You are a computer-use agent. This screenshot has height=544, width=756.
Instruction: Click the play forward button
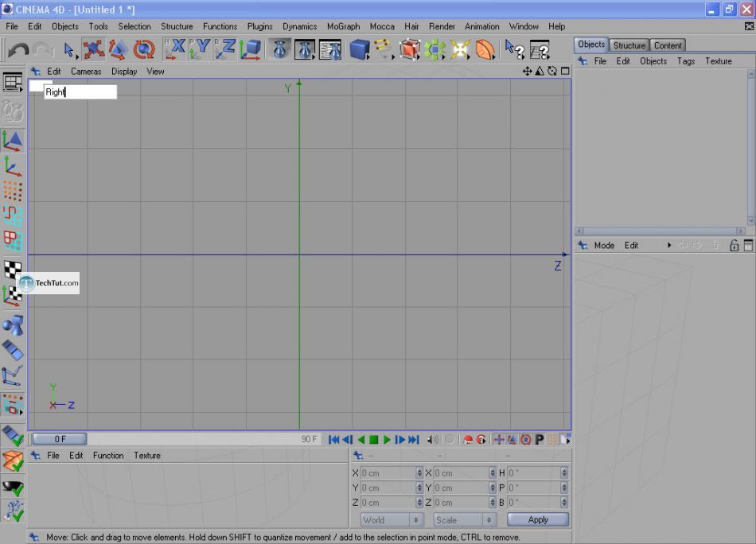point(387,440)
